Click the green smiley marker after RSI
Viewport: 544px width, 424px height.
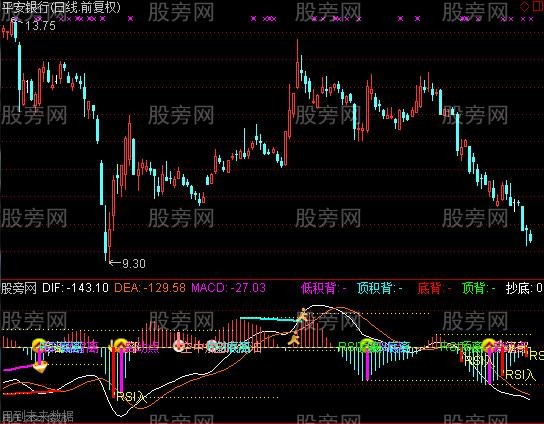[x=366, y=346]
